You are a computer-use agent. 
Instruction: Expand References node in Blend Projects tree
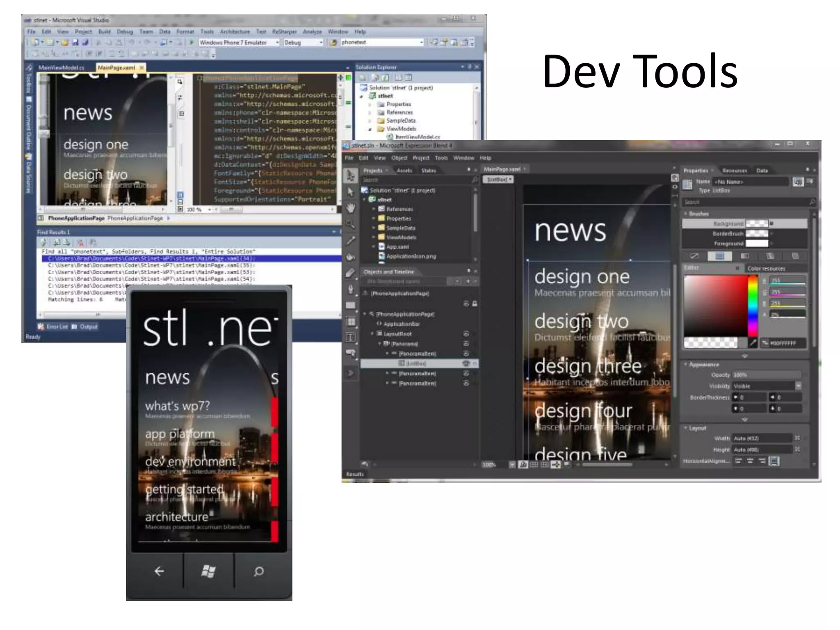374,209
